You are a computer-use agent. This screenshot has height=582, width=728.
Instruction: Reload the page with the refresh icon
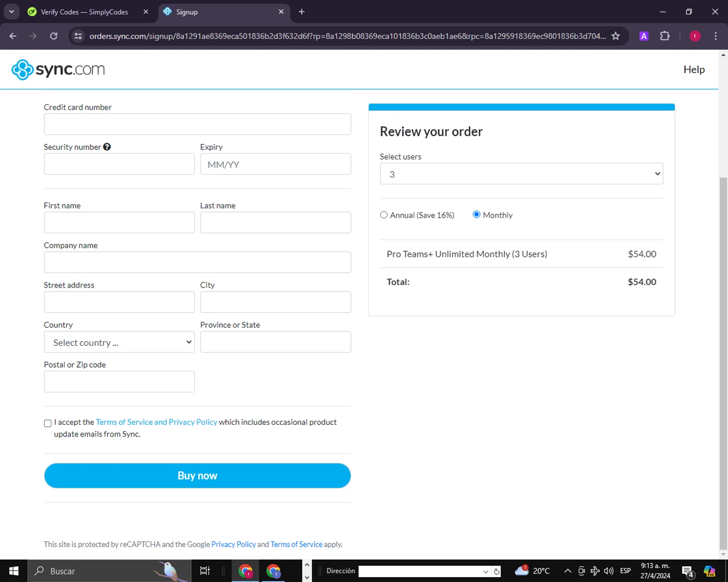54,36
